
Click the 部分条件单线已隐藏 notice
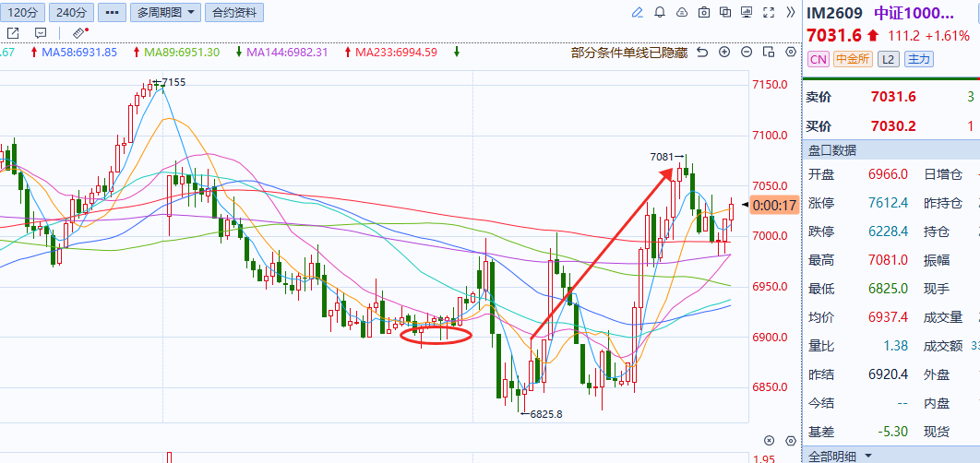[x=629, y=53]
